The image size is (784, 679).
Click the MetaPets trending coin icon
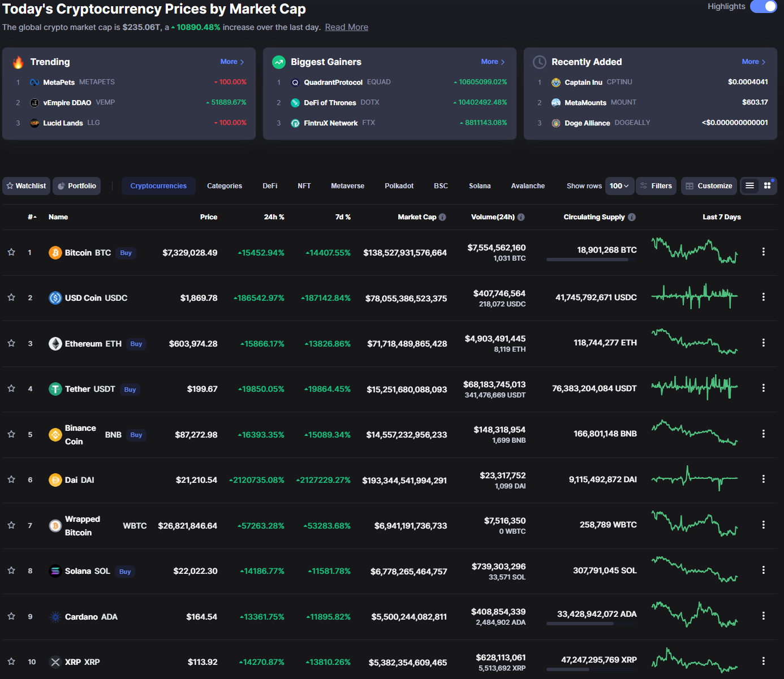pos(35,82)
